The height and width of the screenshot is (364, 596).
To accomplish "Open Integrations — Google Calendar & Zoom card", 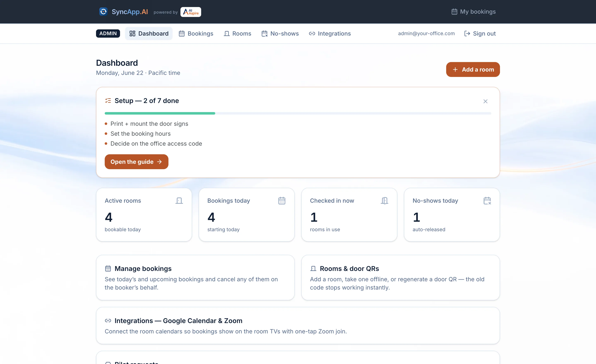I will pos(298,326).
